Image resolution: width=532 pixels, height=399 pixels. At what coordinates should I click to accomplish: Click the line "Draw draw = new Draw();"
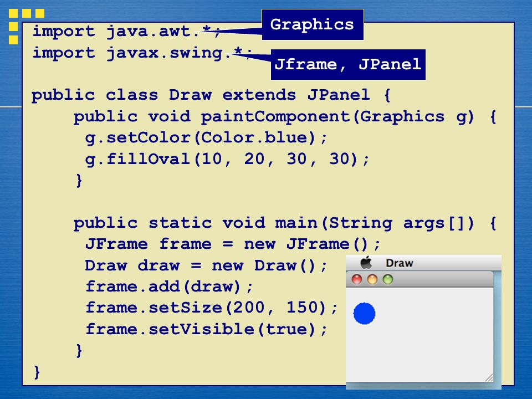pyautogui.click(x=206, y=265)
